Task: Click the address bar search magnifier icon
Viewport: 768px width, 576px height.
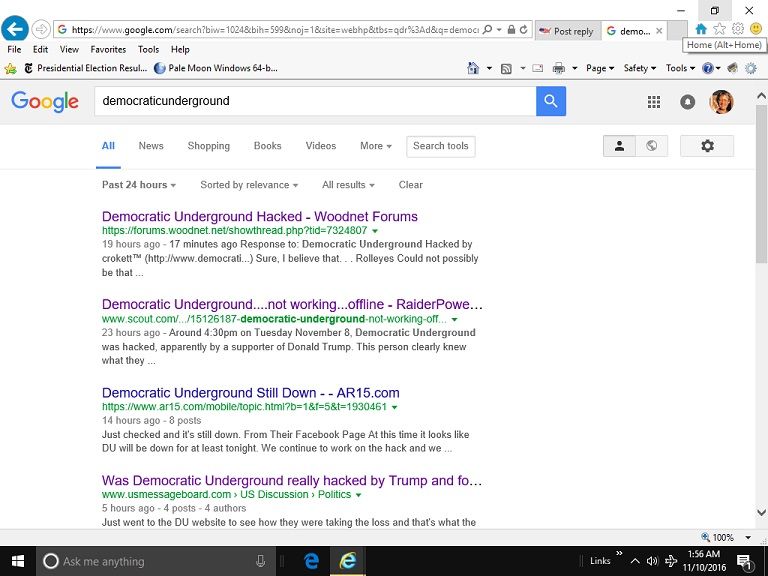Action: 487,30
